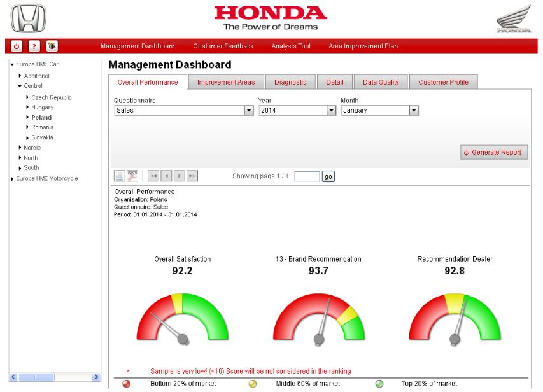
Task: Go to the next report page
Action: coord(180,176)
